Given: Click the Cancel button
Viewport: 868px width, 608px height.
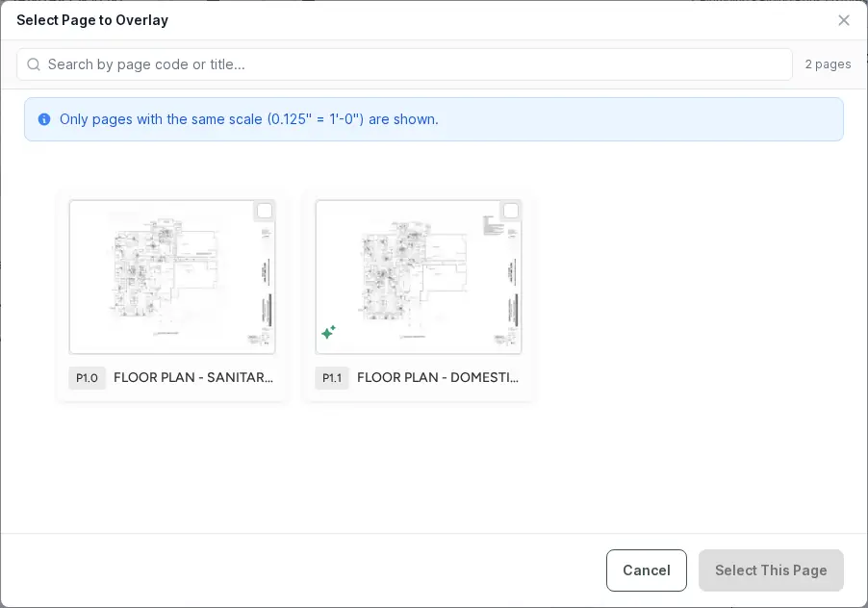Looking at the screenshot, I should [x=647, y=570].
